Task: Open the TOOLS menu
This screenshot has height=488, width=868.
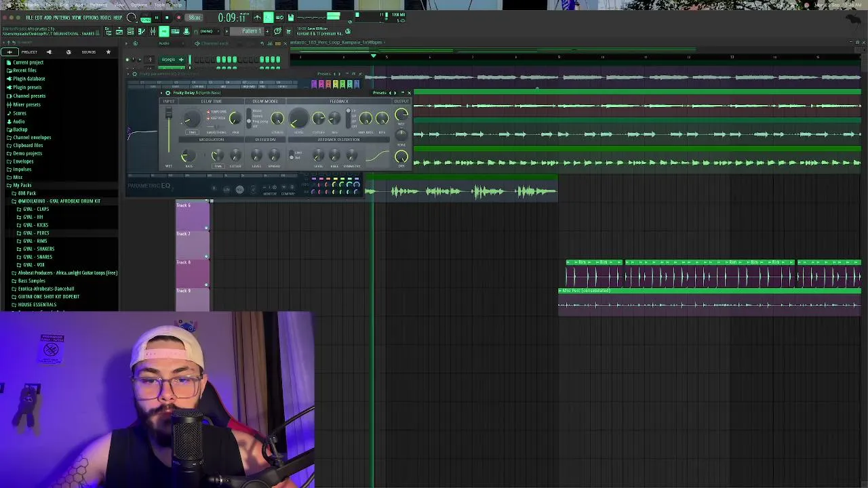Action: pos(106,18)
